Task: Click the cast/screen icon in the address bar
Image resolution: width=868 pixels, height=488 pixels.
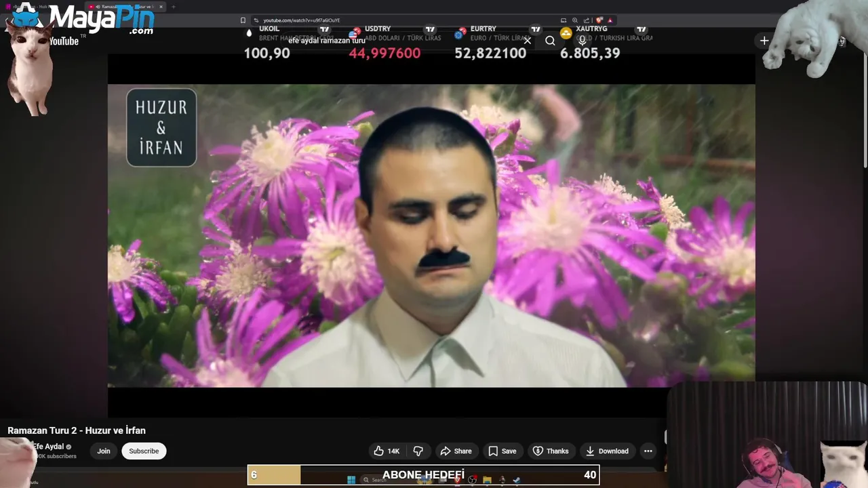Action: click(x=564, y=20)
